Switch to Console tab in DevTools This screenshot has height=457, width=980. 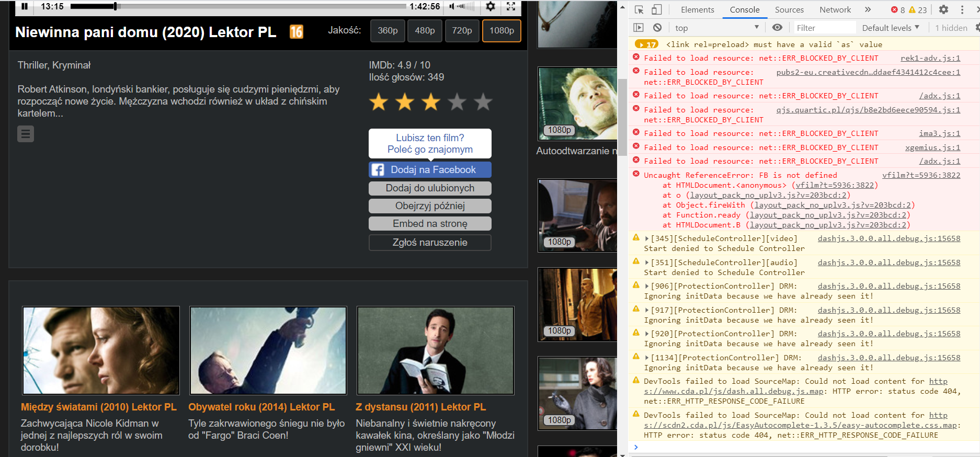click(x=745, y=9)
